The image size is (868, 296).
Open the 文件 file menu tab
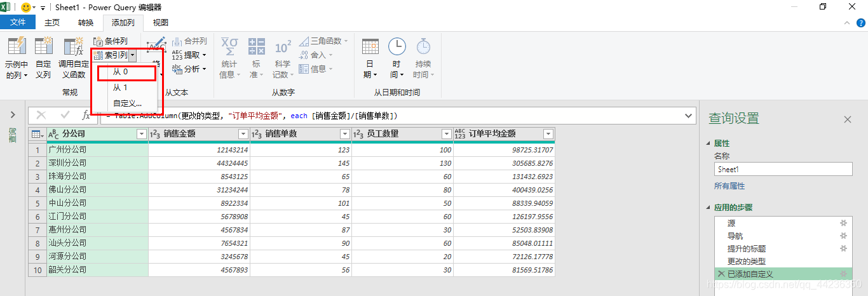point(18,23)
